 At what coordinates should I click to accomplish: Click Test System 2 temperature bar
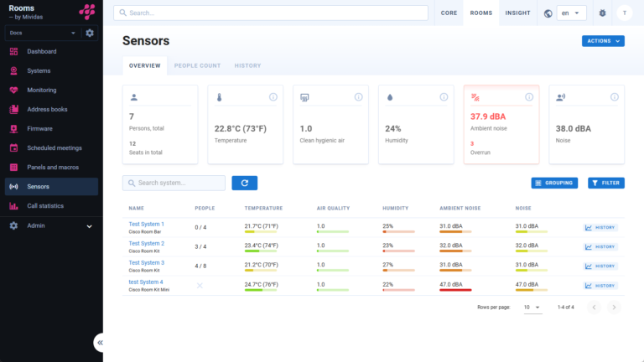coord(261,251)
